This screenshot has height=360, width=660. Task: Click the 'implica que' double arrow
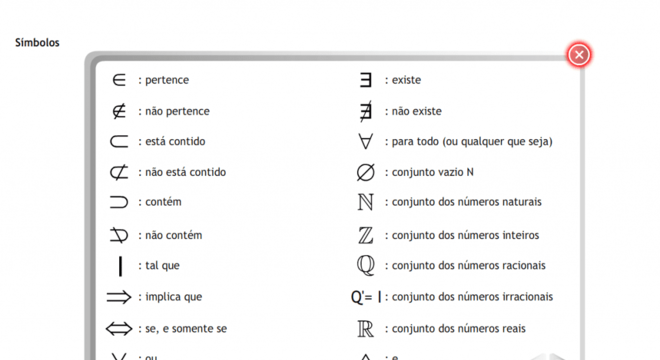[x=119, y=297]
